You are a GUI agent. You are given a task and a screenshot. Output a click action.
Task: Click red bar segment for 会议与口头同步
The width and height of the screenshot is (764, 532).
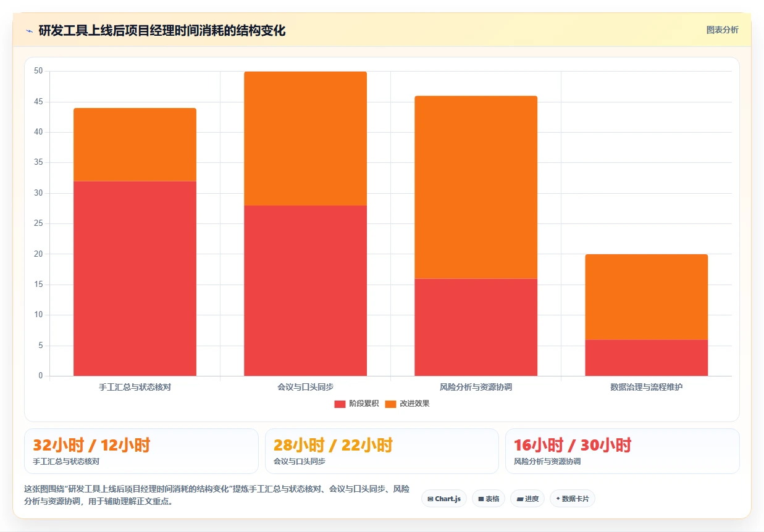click(305, 291)
